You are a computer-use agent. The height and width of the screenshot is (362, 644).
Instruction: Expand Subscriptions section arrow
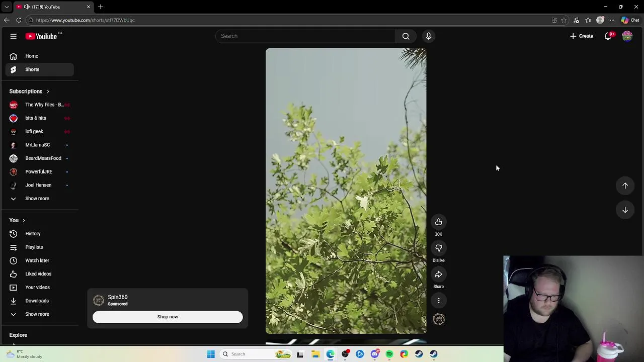48,92
